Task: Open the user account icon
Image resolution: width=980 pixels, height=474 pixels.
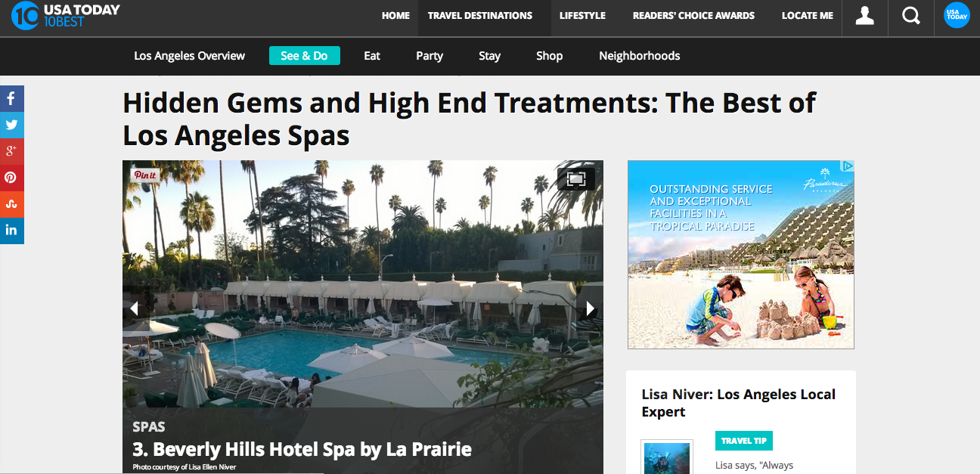Action: (864, 15)
